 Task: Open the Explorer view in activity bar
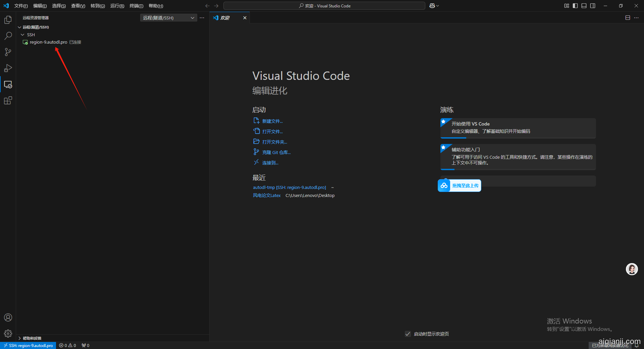8,20
